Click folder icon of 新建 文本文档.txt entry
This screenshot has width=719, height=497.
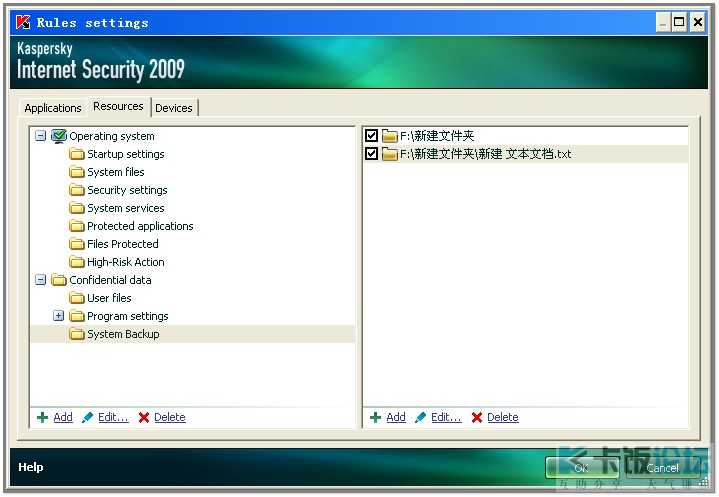tap(389, 154)
